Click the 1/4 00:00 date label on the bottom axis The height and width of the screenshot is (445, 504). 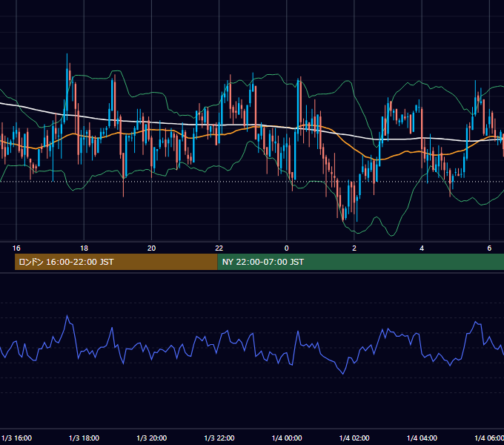click(287, 438)
